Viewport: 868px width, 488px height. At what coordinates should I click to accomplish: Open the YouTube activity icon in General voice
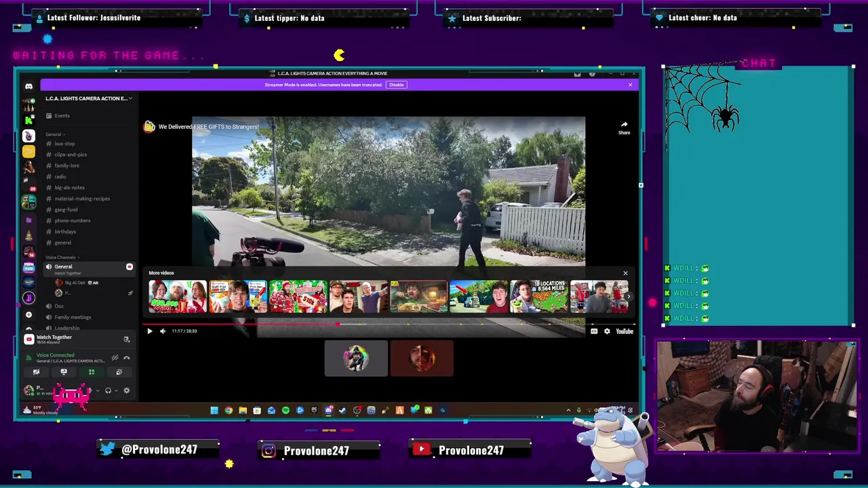pos(130,267)
